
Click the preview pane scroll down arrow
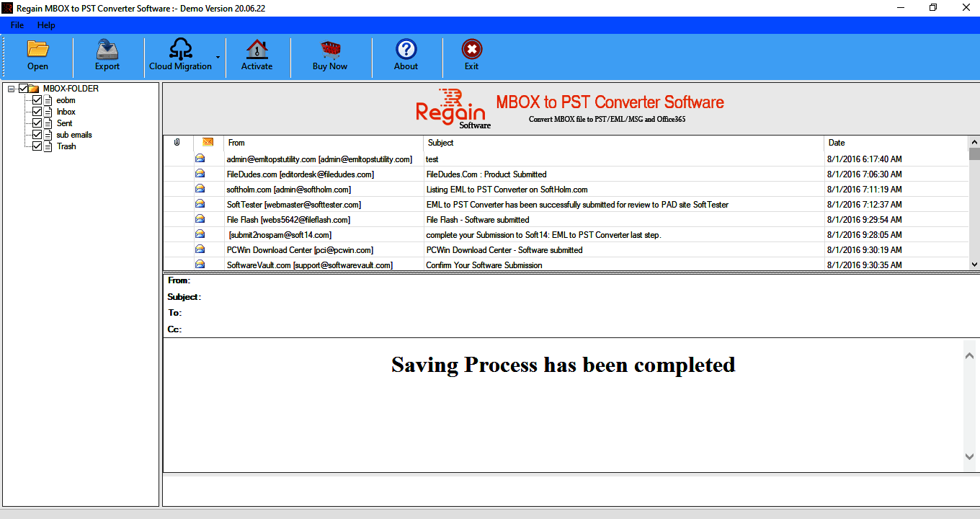coord(969,456)
